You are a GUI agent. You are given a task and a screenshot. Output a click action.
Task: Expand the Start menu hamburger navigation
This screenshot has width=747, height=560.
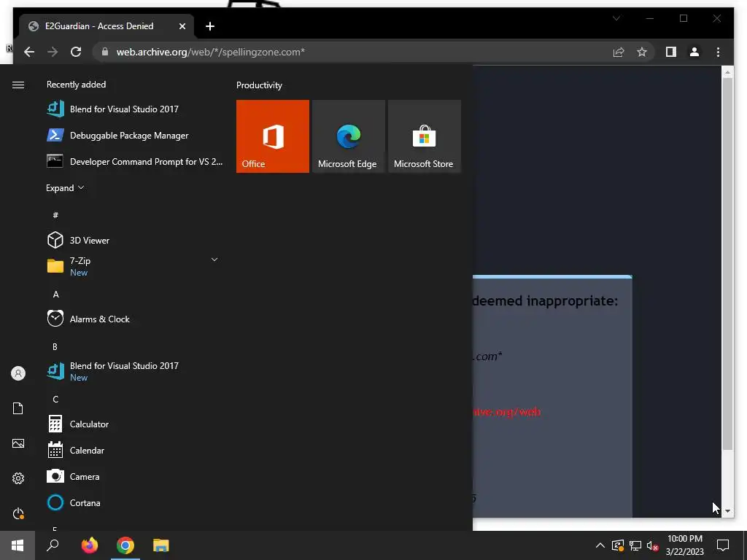point(18,85)
